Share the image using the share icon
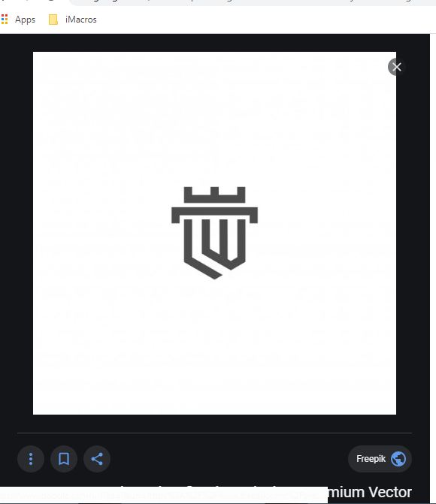 (x=97, y=459)
